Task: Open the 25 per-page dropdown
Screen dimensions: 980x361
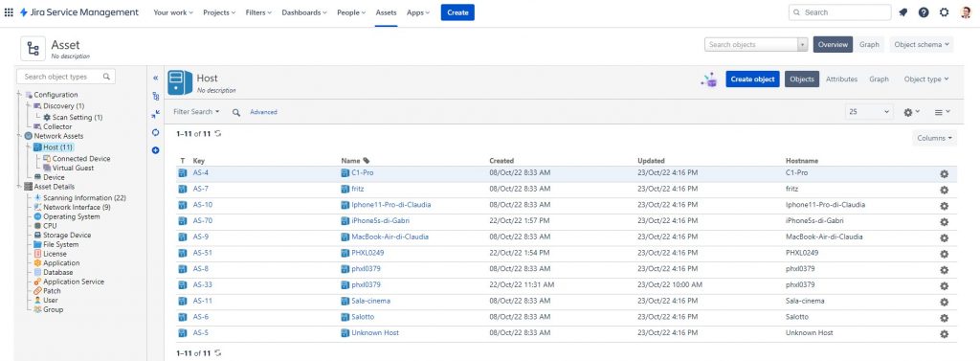Action: 869,112
